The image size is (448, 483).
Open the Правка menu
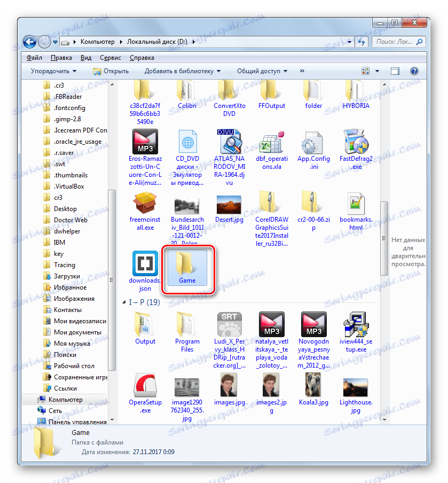pyautogui.click(x=61, y=58)
